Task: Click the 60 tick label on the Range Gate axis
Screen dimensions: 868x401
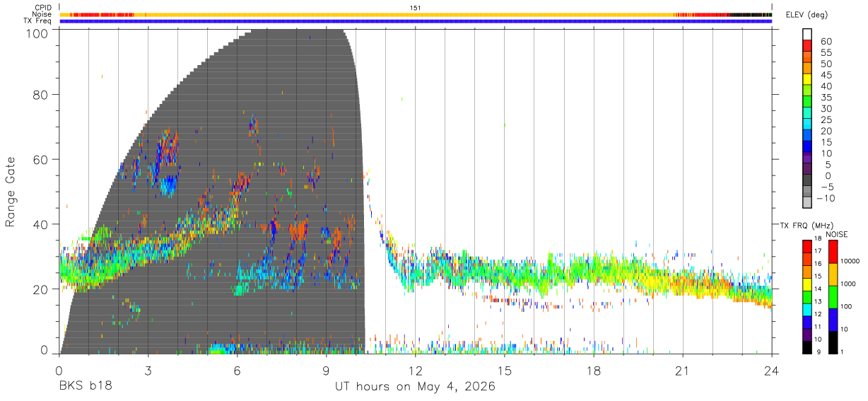Action: click(41, 160)
